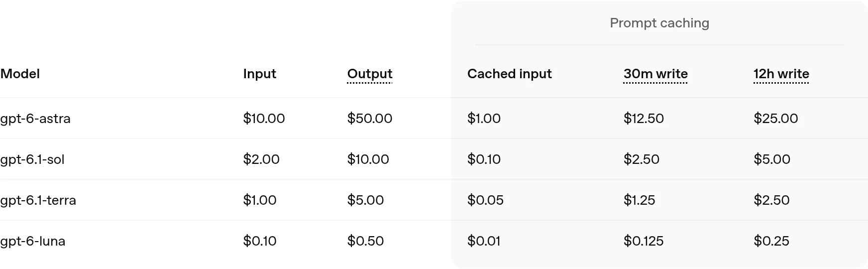Viewport: 868px width, 269px height.
Task: Click the Cached input column header
Action: tap(510, 74)
